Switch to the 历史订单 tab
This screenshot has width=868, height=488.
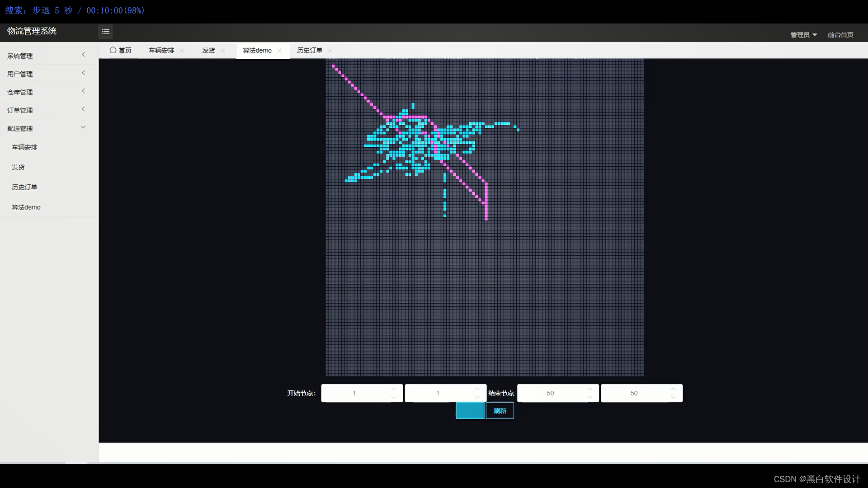[x=310, y=51]
